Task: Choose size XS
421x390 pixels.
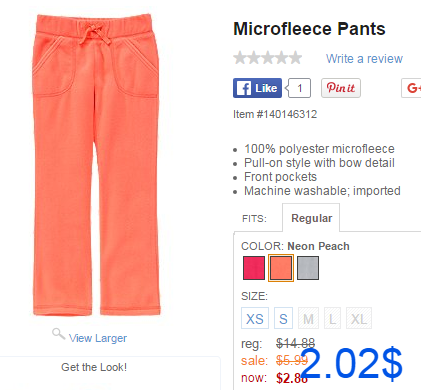Action: click(255, 318)
